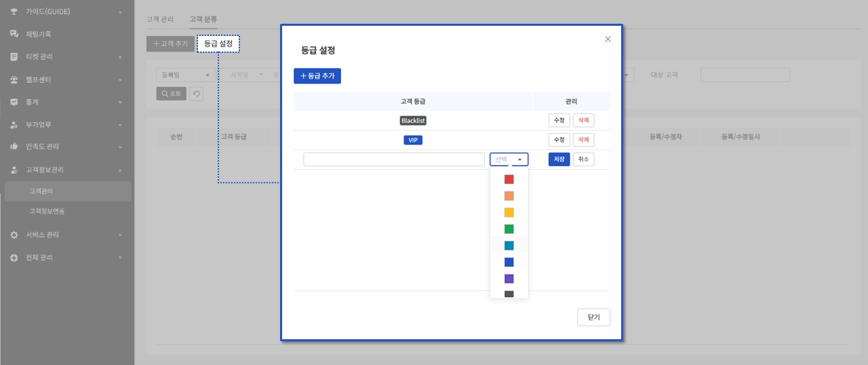Close the 등급 설정 dialog with X

coord(608,39)
